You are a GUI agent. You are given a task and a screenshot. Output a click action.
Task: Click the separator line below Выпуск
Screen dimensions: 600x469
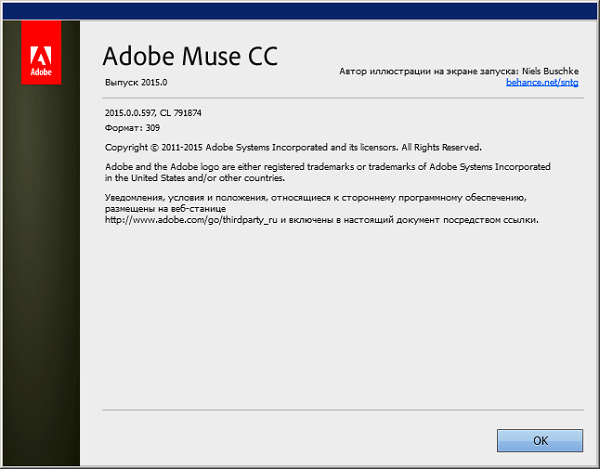point(341,98)
